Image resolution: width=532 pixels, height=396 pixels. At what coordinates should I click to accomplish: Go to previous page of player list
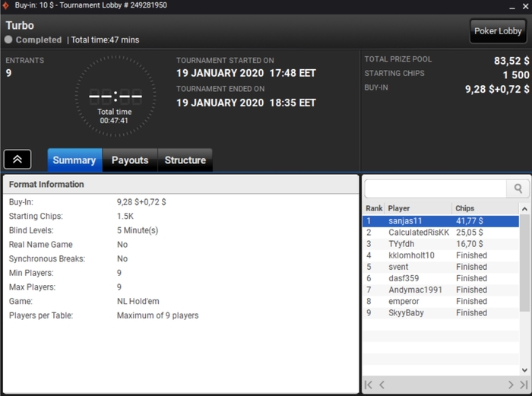point(382,385)
